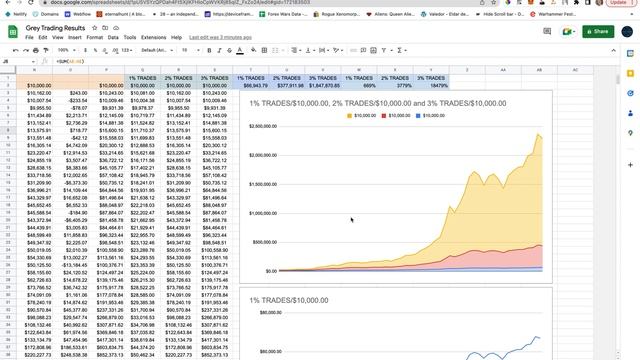Click the Undo icon in the toolbar
The height and width of the screenshot is (360, 640).
tap(16, 50)
